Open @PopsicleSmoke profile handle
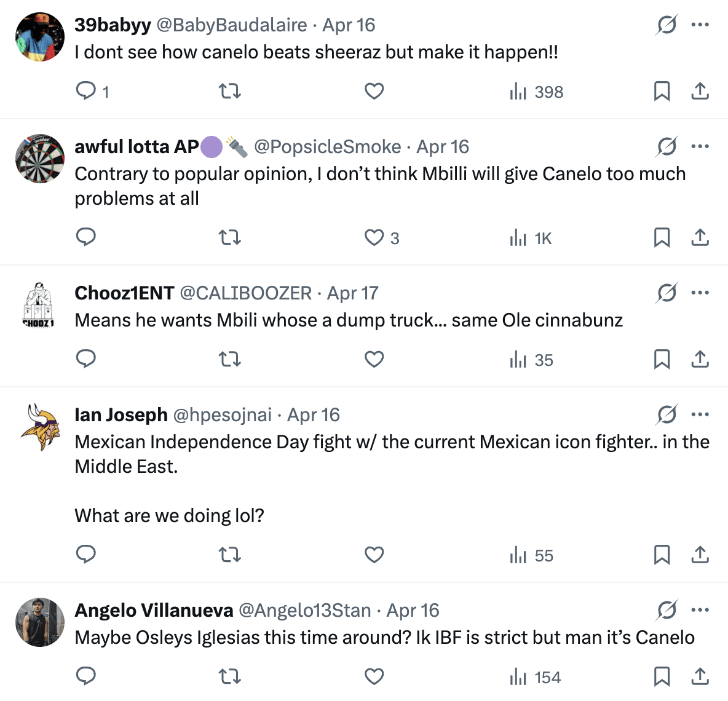This screenshot has height=701, width=728. point(327,147)
